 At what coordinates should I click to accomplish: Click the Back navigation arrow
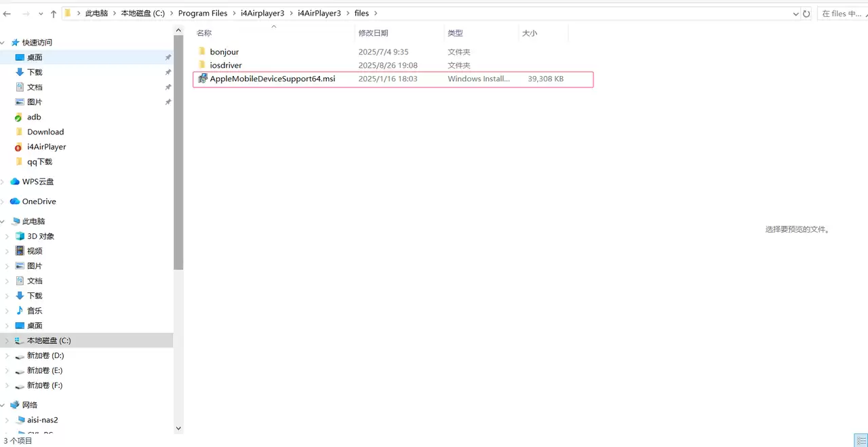7,14
